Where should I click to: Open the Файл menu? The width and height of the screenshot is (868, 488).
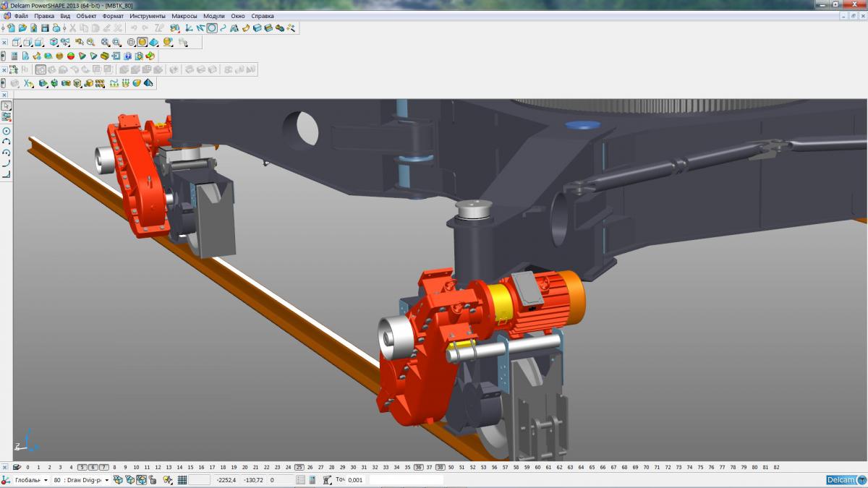click(21, 16)
